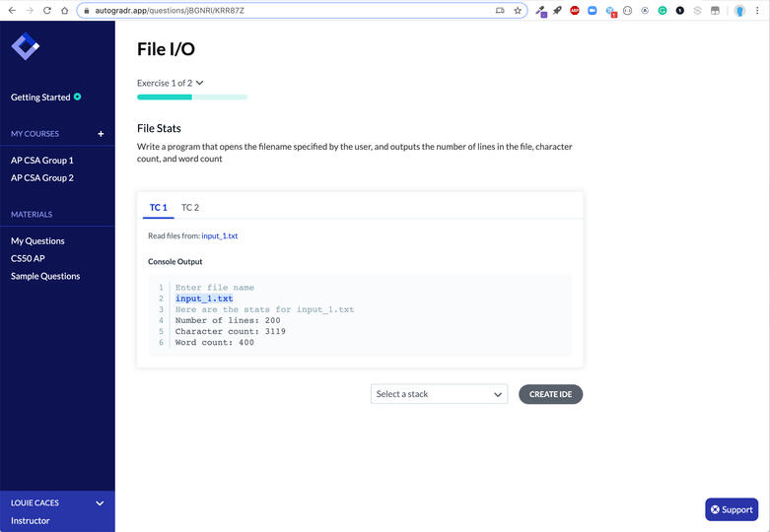Open My Questions
The height and width of the screenshot is (532, 770).
click(x=37, y=241)
